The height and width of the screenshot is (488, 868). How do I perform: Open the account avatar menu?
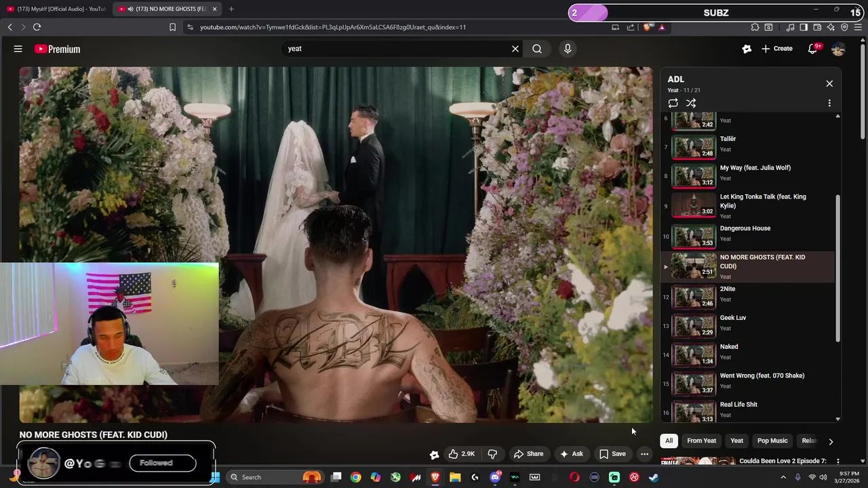(x=838, y=49)
